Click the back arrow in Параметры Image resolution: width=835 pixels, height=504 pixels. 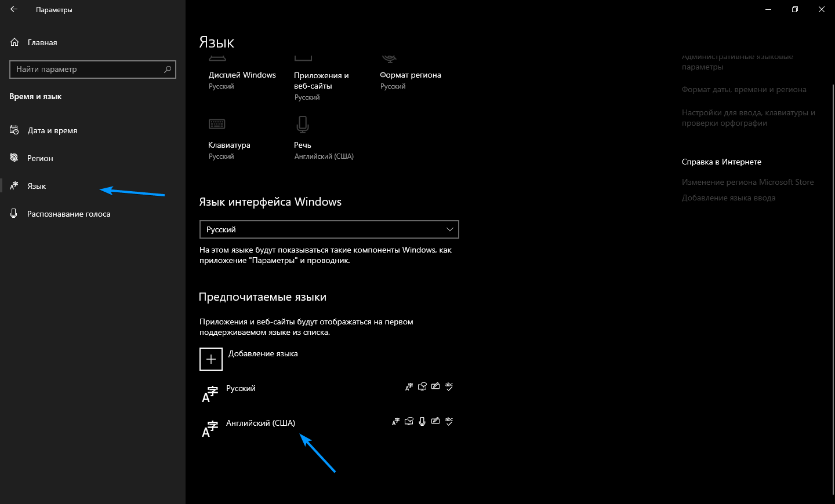[x=14, y=9]
